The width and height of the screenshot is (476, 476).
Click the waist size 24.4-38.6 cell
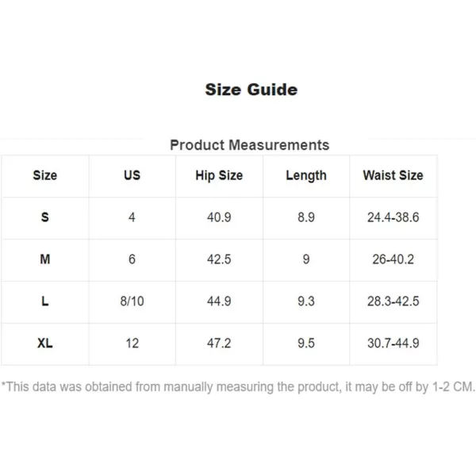(x=393, y=217)
